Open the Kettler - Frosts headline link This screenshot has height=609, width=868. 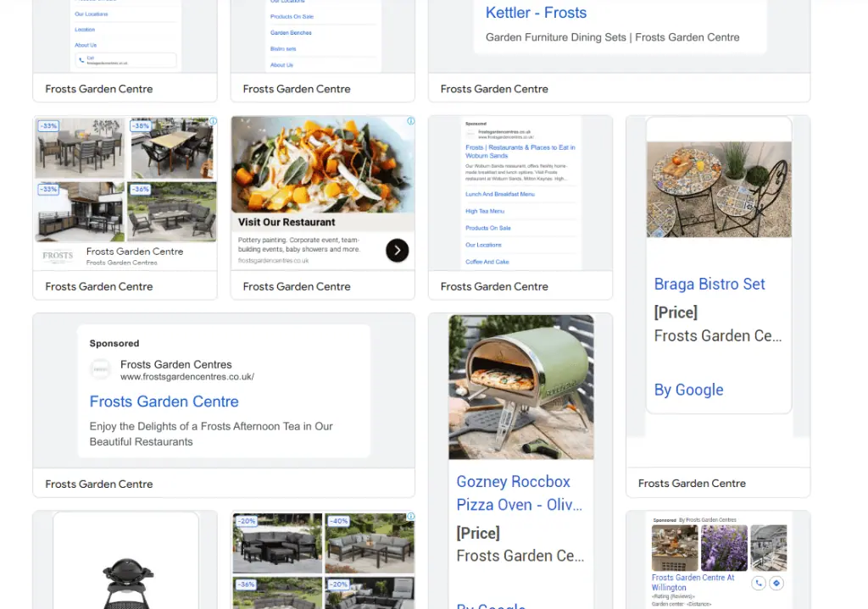536,12
